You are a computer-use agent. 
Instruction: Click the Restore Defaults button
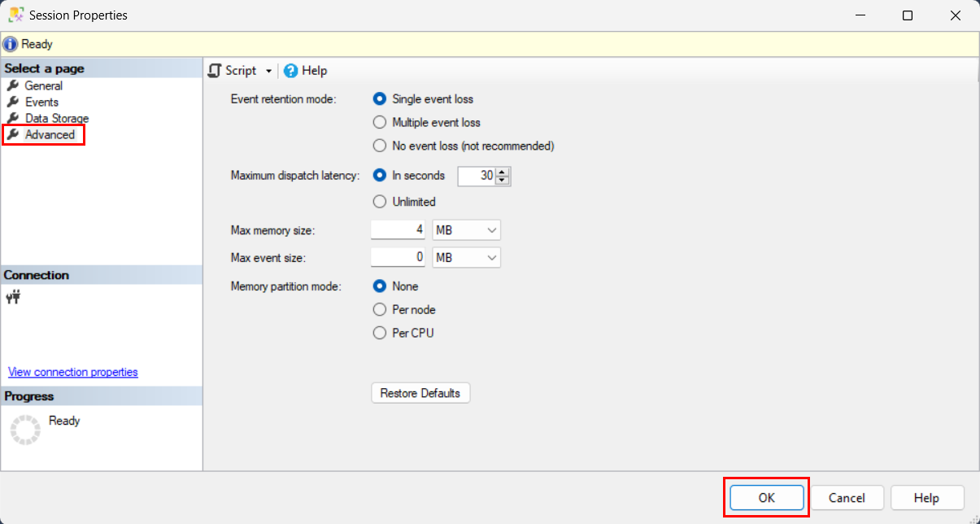tap(420, 393)
